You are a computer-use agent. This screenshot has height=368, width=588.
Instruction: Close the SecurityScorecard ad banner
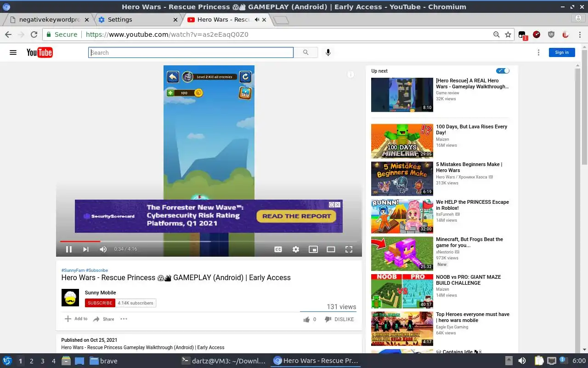tap(338, 205)
